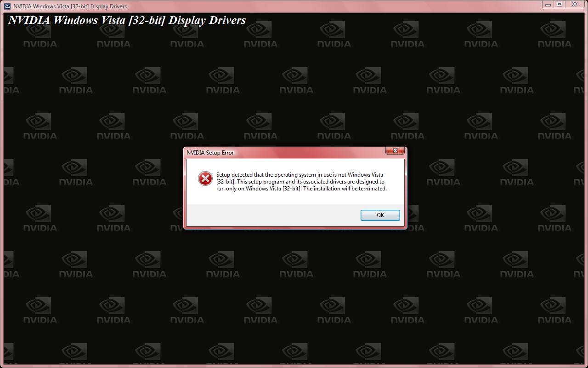Select the 'NVIDIA Setup Error' dialog title
This screenshot has height=368, width=588.
(x=210, y=152)
